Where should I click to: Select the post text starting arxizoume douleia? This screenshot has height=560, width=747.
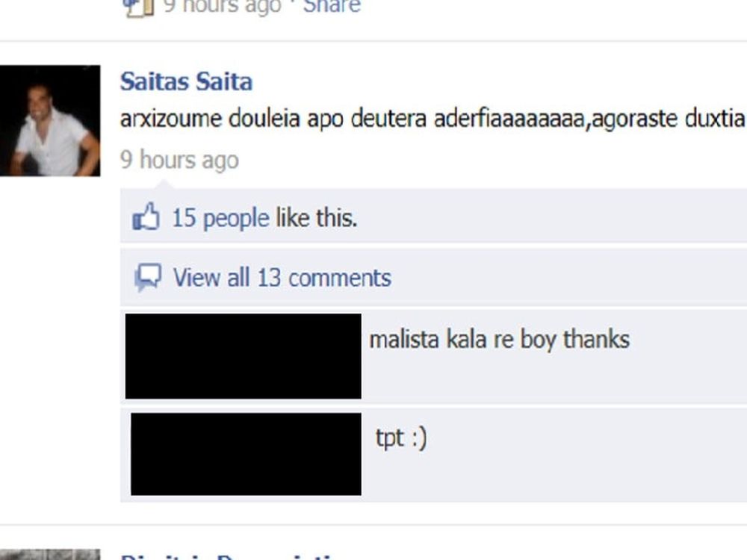pos(433,119)
